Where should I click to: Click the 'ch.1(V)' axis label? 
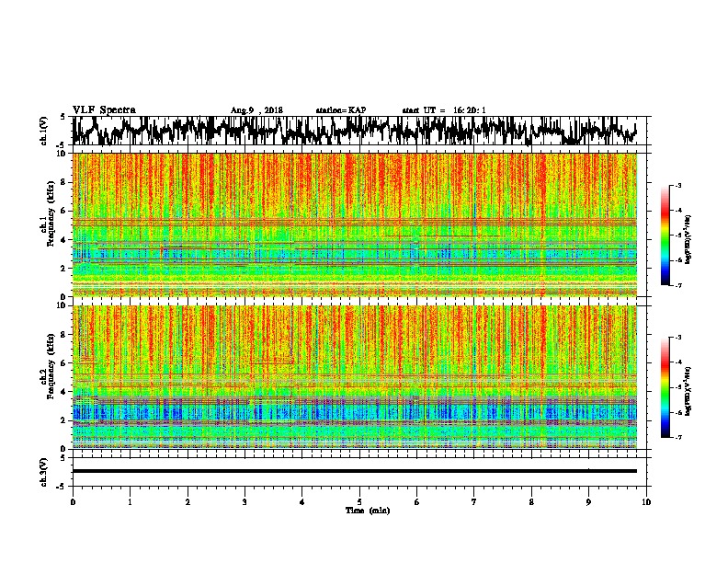[x=44, y=131]
